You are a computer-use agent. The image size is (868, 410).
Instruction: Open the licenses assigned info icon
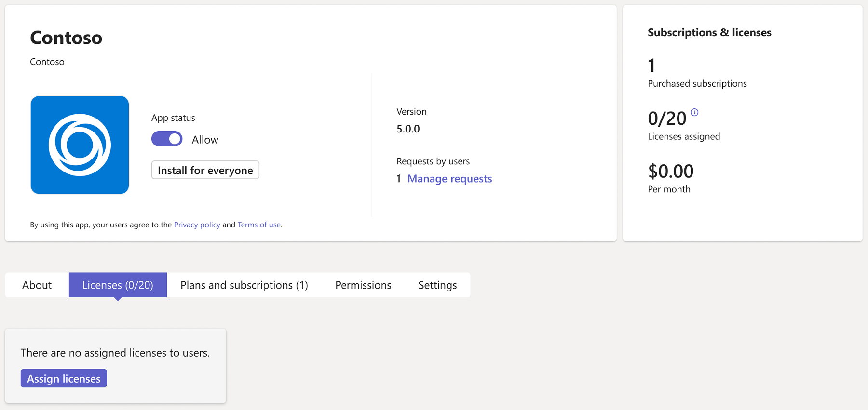click(694, 112)
